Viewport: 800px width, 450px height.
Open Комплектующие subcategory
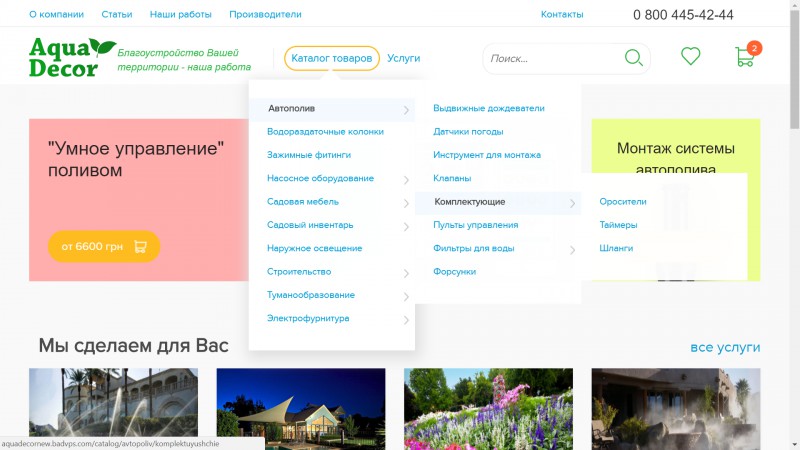click(x=469, y=202)
